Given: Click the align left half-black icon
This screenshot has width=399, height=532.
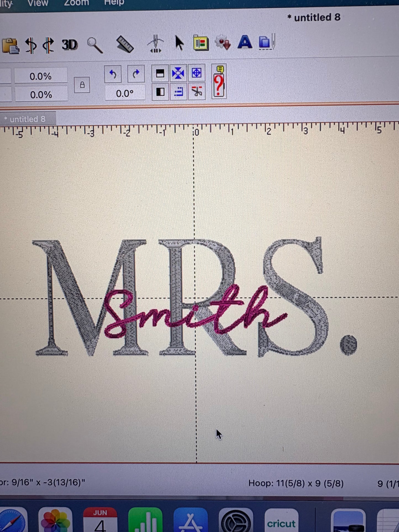Looking at the screenshot, I should click(160, 91).
